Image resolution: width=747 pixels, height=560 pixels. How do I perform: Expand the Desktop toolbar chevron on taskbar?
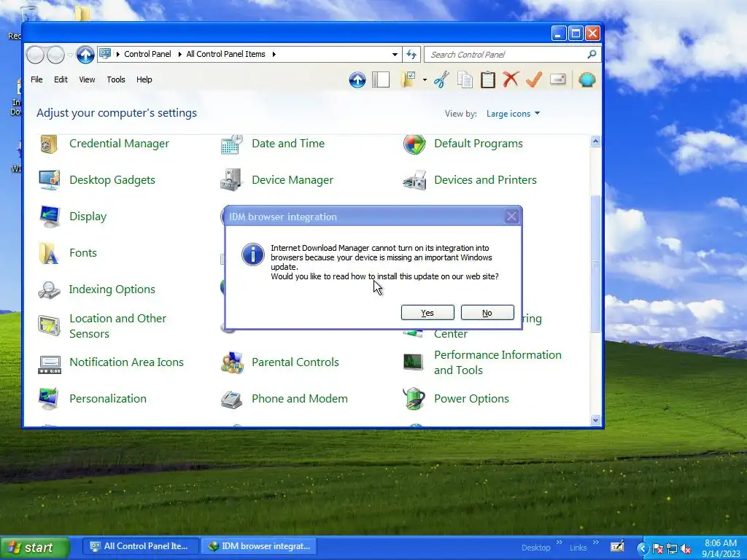click(x=560, y=542)
